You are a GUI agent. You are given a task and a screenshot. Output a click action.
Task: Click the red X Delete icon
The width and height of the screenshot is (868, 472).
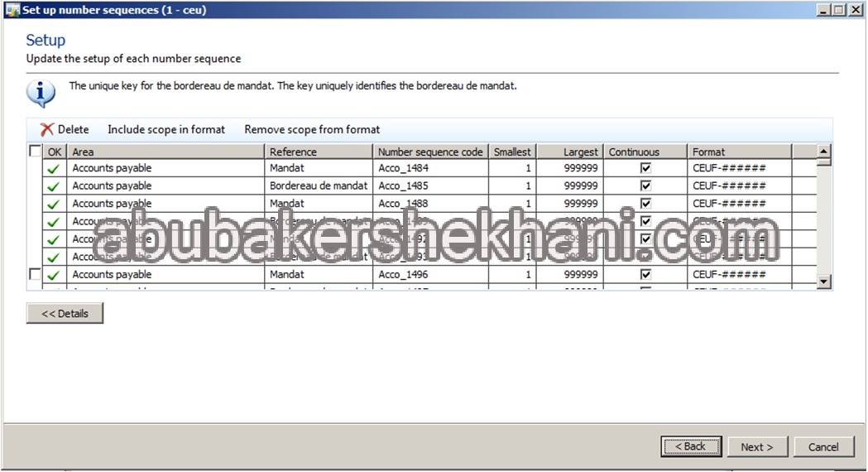tap(47, 129)
